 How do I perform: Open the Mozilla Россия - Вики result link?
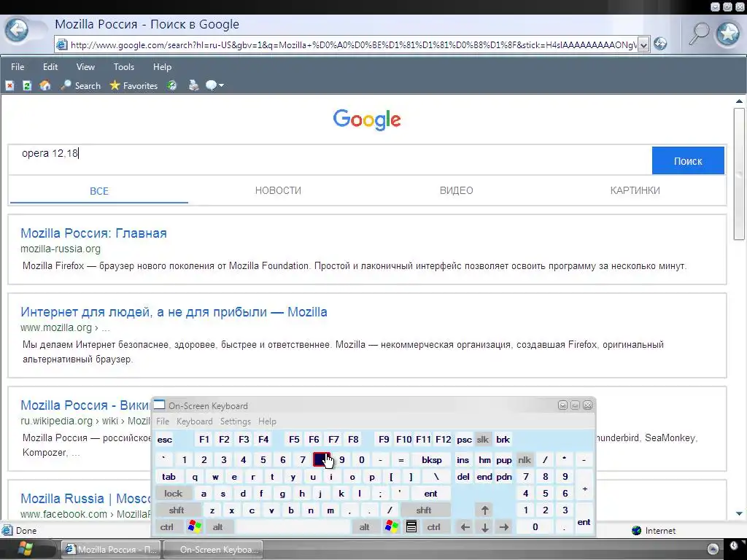coord(86,405)
